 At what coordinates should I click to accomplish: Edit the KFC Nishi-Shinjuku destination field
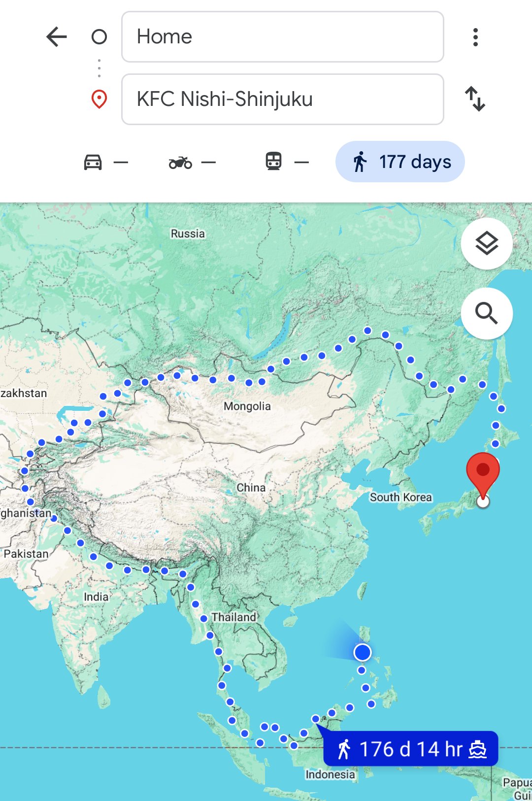[283, 99]
